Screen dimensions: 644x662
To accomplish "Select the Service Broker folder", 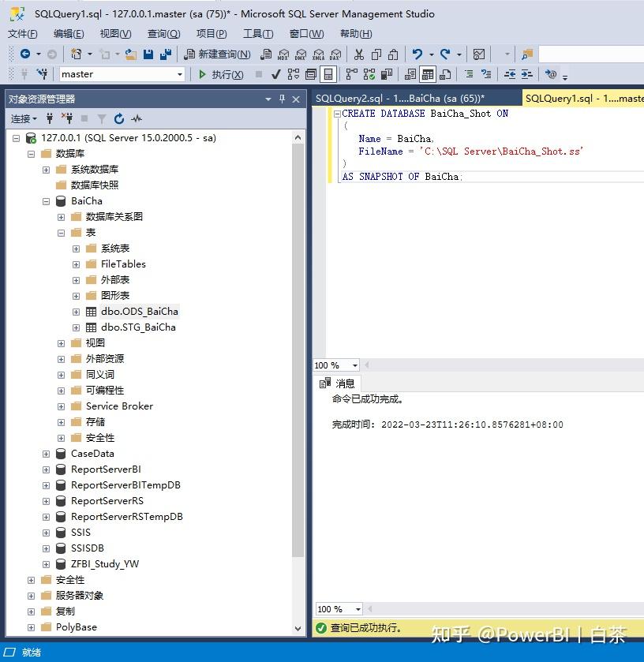I will (119, 406).
